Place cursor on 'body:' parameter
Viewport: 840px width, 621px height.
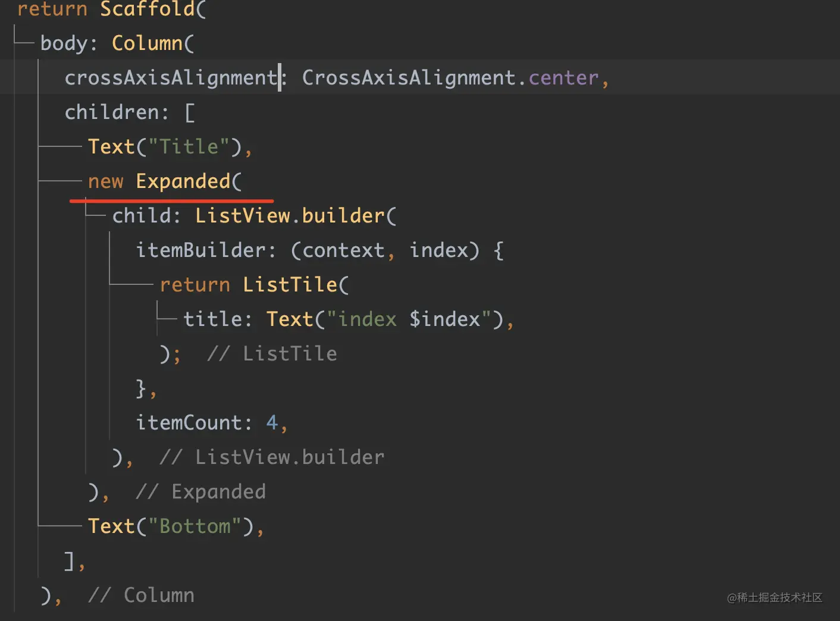tap(69, 43)
